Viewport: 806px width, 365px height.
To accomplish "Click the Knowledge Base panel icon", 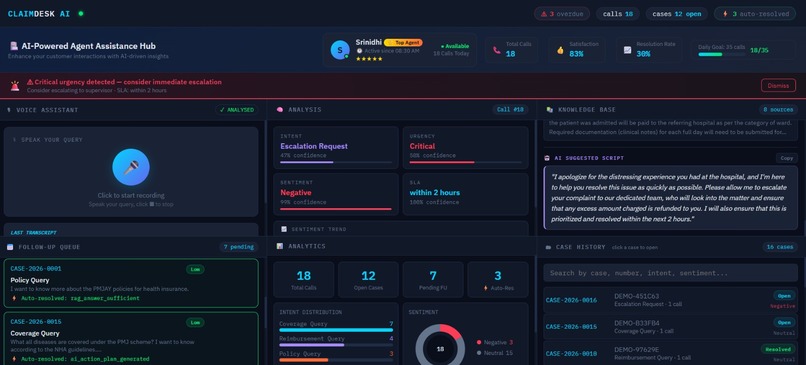I will pyautogui.click(x=549, y=110).
